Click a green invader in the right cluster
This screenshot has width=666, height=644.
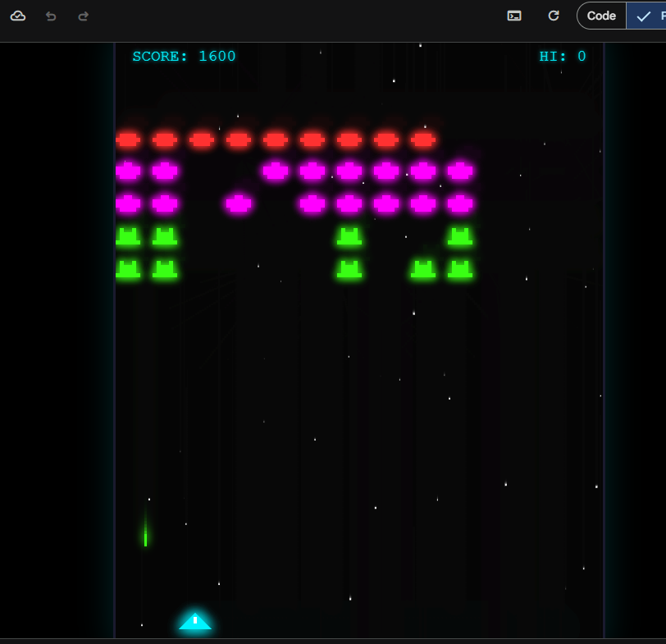click(459, 269)
